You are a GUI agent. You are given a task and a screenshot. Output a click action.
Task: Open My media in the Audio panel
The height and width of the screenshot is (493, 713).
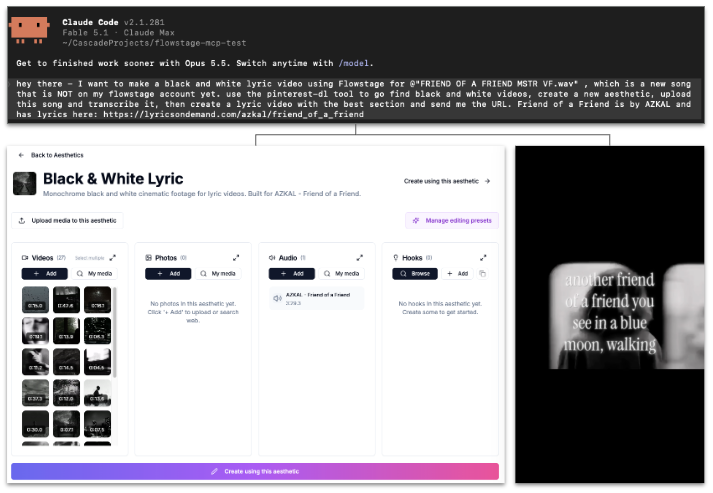(x=342, y=274)
